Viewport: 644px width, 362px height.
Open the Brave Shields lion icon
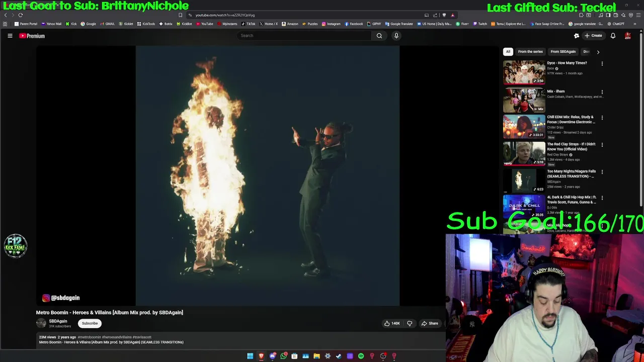coord(444,15)
